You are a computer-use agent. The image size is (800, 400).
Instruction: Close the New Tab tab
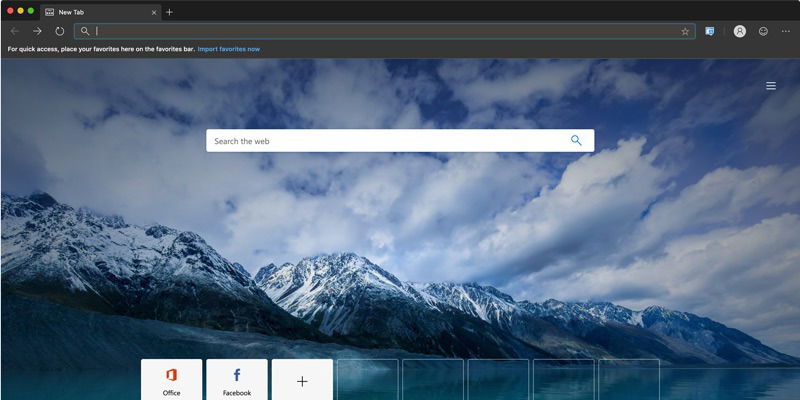tap(152, 12)
